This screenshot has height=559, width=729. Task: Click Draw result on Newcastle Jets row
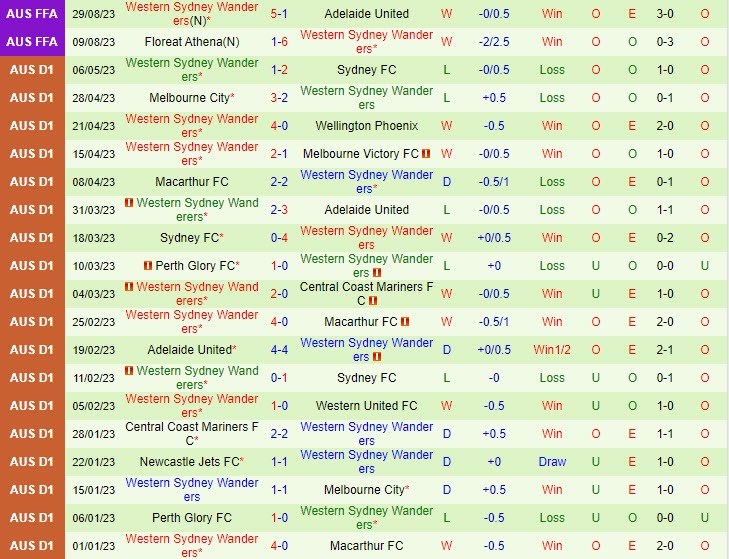(x=552, y=462)
